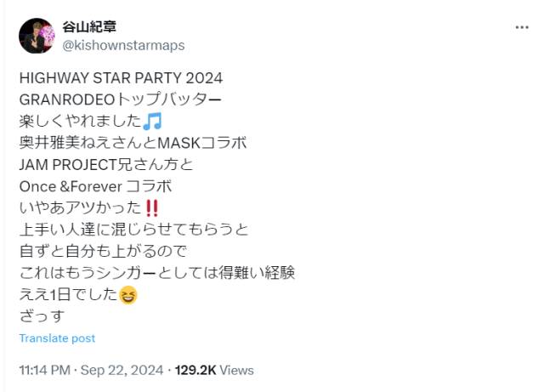544x392 pixels.
Task: Click the GRANRODEOトップバッター line
Action: pyautogui.click(x=120, y=99)
